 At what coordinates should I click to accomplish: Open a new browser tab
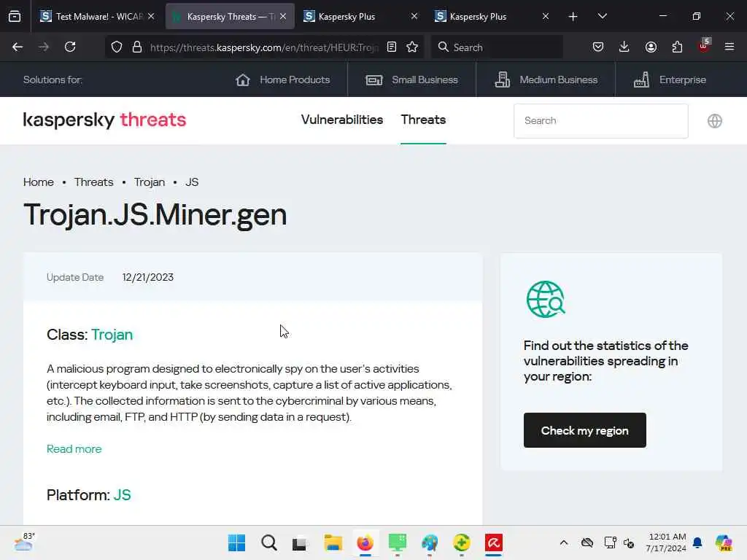pos(573,17)
